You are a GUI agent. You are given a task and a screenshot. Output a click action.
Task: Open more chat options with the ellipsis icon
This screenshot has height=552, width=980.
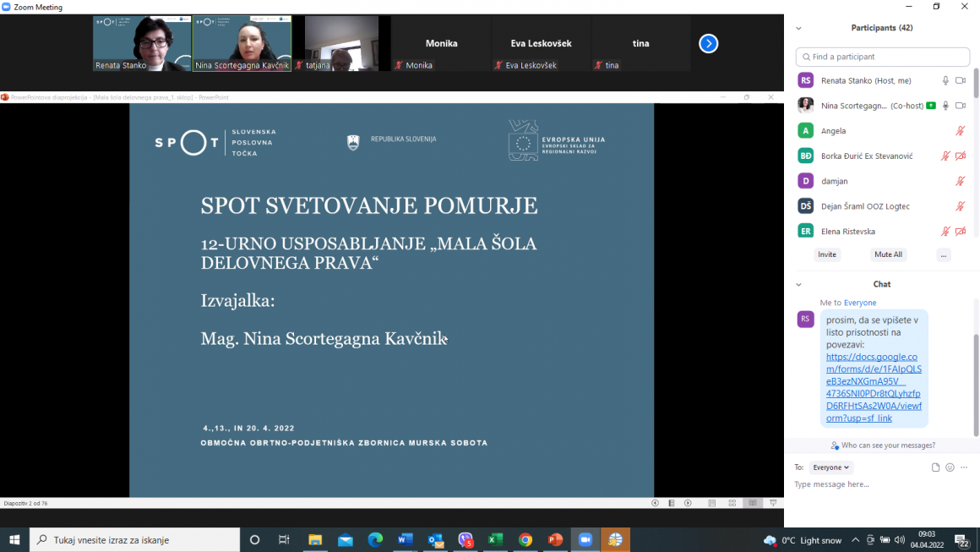pos(964,467)
